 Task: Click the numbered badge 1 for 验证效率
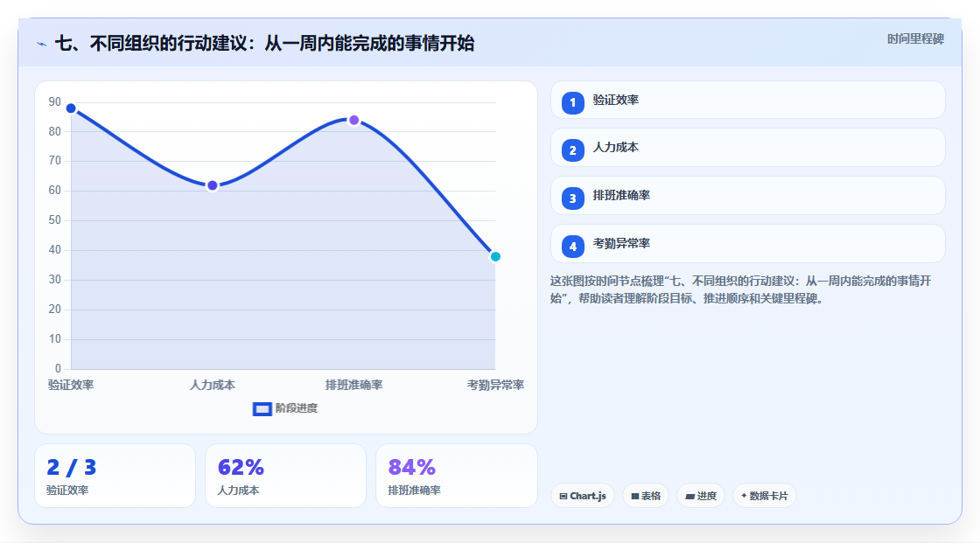tap(572, 102)
